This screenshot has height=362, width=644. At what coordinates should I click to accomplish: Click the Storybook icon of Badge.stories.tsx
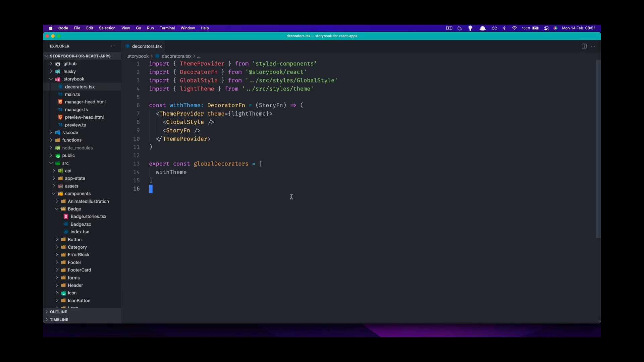[x=66, y=217]
